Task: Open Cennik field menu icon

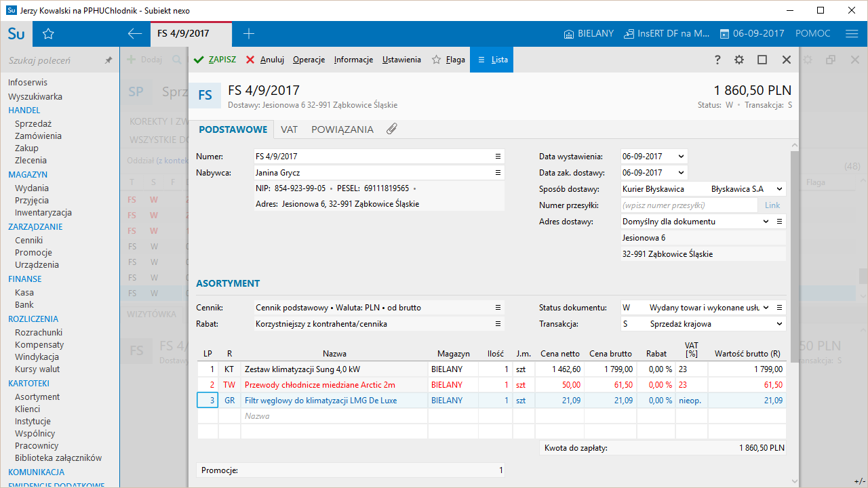Action: (498, 308)
